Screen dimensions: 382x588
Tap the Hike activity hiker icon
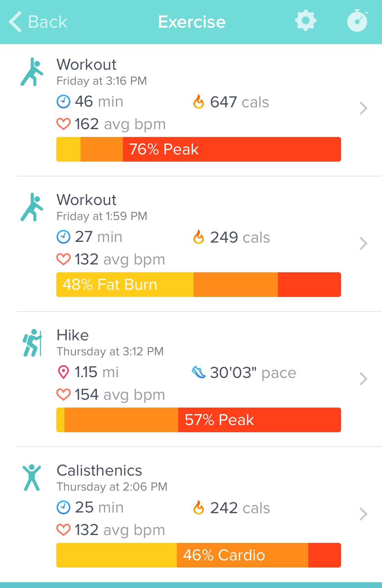[x=32, y=343]
